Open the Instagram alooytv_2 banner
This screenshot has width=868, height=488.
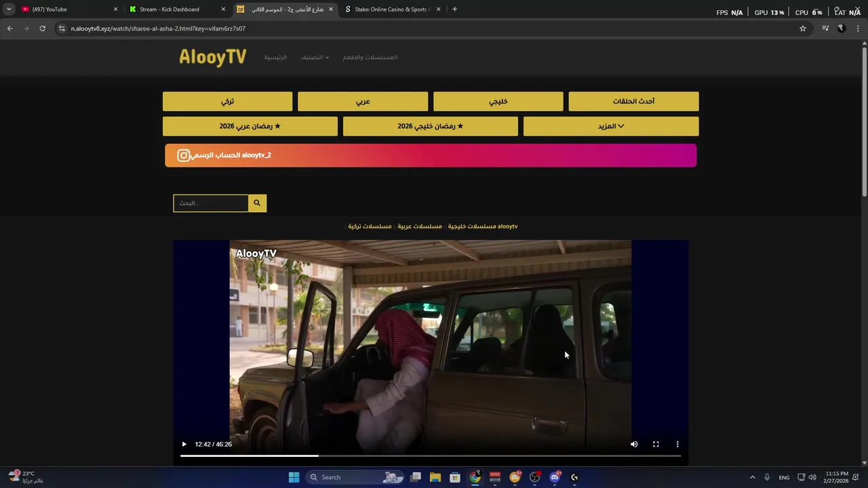point(431,155)
